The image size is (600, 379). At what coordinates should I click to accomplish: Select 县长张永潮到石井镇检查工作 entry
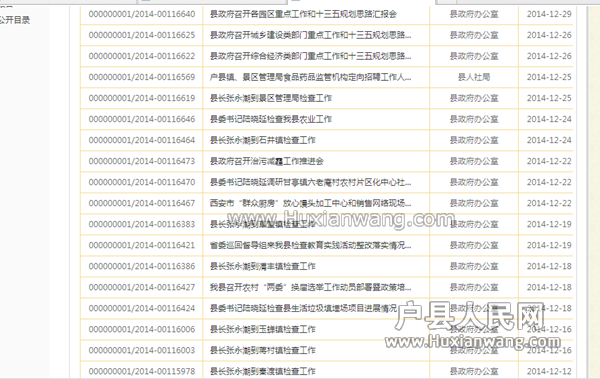tap(262, 140)
